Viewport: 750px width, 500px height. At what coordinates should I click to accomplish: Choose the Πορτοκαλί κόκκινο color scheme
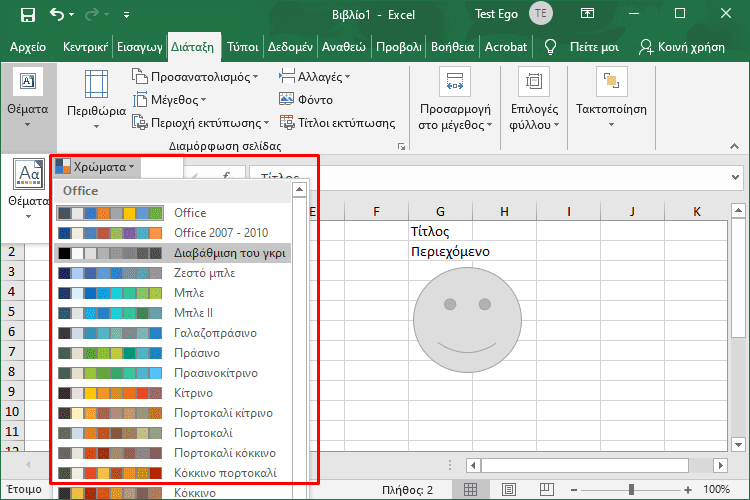click(x=173, y=453)
